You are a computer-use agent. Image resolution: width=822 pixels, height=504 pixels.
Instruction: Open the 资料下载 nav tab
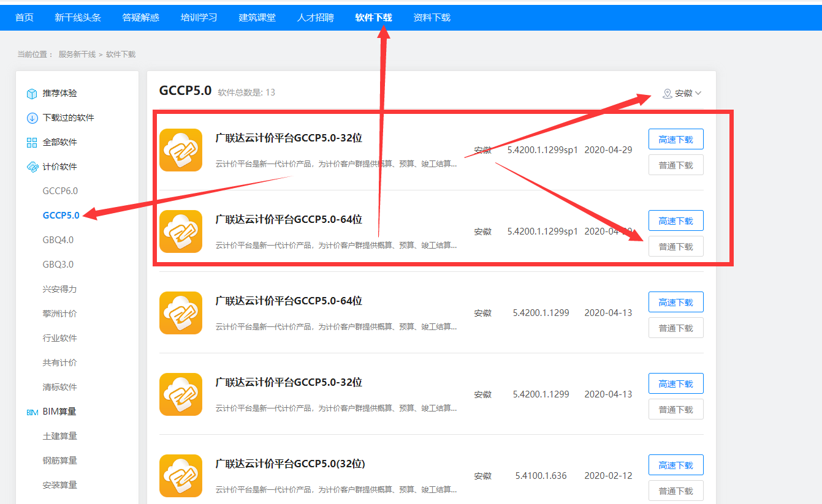[x=432, y=18]
